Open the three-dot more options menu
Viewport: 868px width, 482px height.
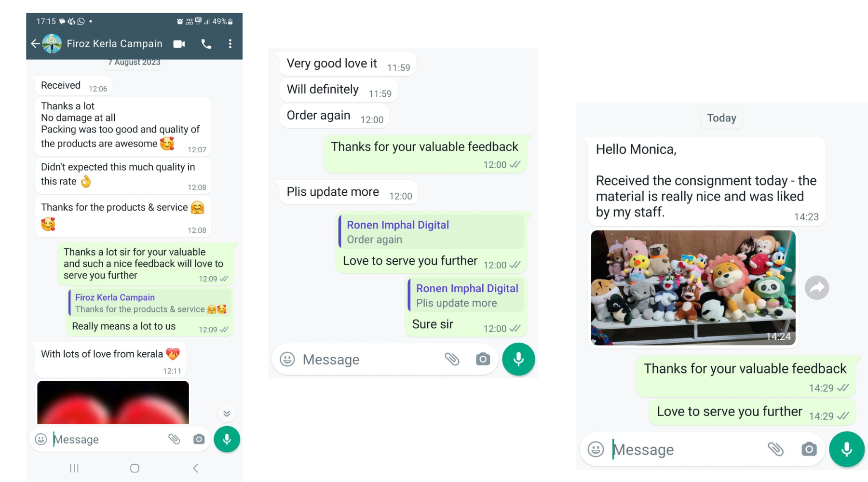(230, 44)
